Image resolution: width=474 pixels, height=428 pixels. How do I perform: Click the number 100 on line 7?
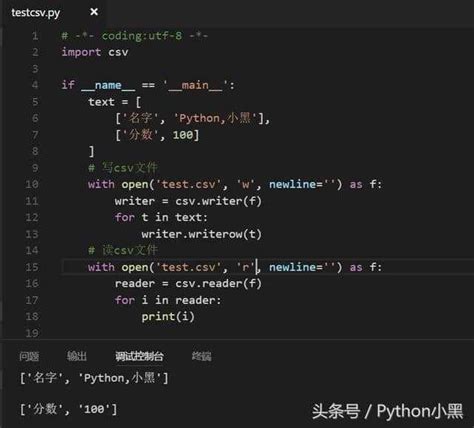(183, 135)
